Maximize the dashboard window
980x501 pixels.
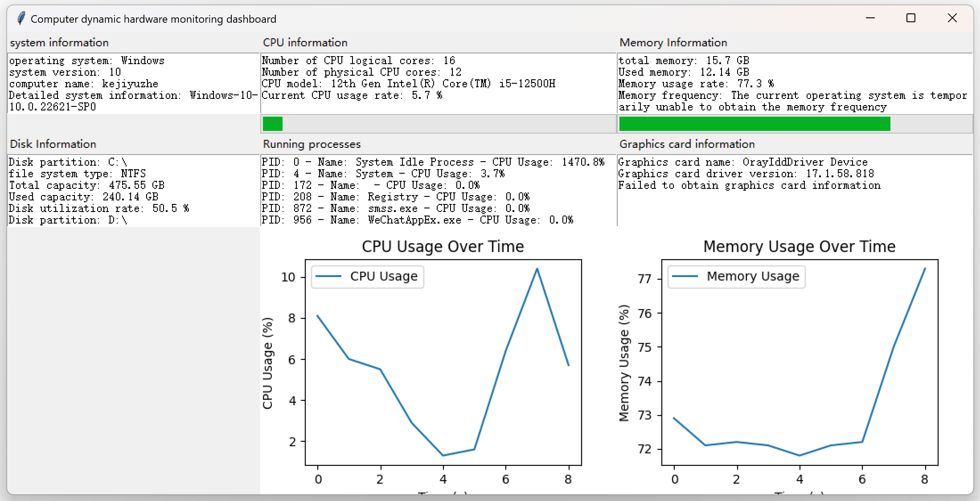click(911, 18)
